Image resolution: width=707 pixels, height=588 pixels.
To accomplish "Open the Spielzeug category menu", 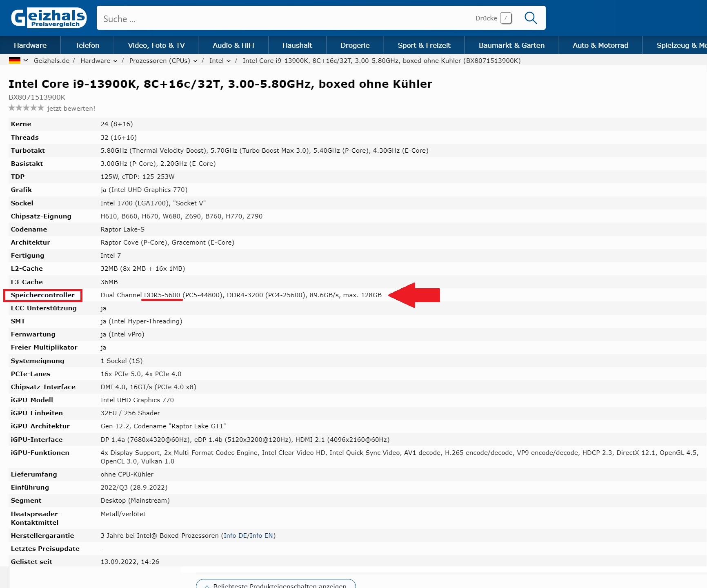I will tap(675, 45).
